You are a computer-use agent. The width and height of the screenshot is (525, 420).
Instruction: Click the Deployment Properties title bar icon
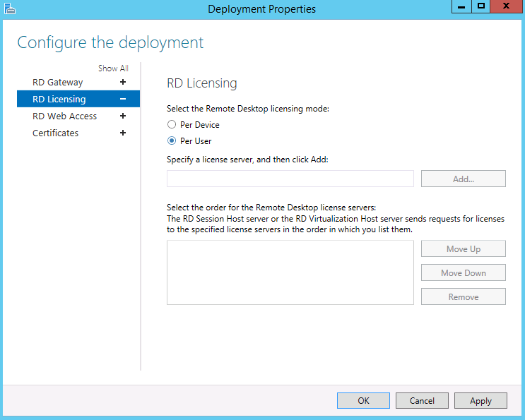(x=10, y=8)
